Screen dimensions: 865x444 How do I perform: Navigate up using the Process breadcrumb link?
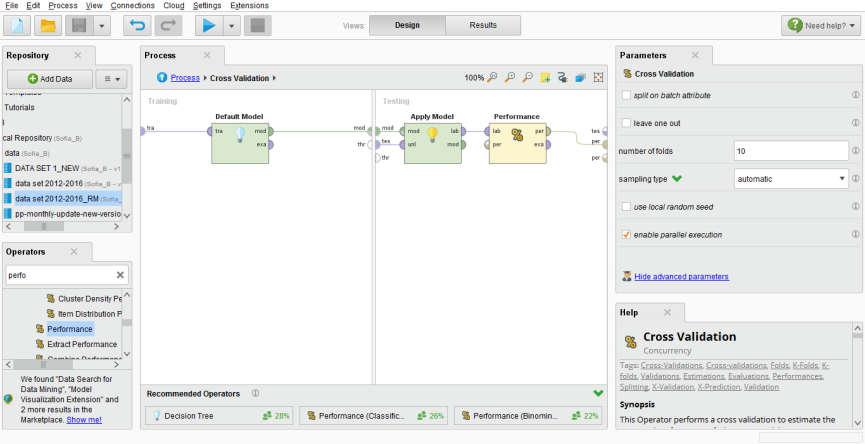185,78
